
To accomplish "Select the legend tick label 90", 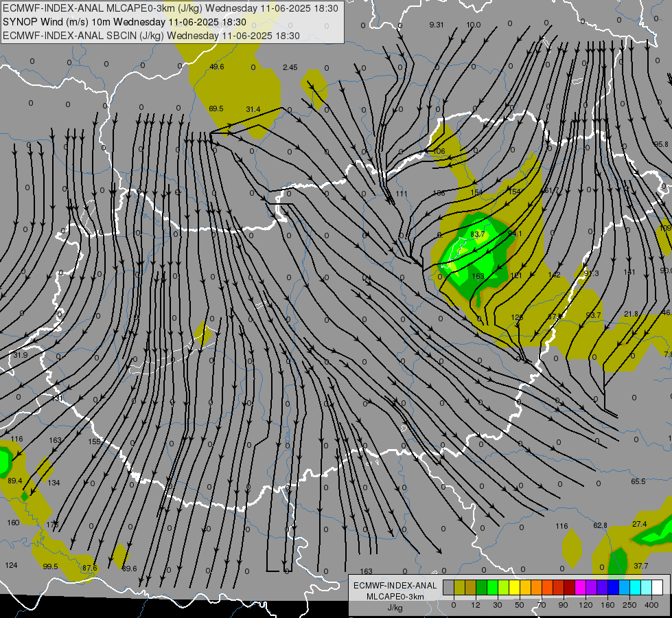I will coord(564,605).
